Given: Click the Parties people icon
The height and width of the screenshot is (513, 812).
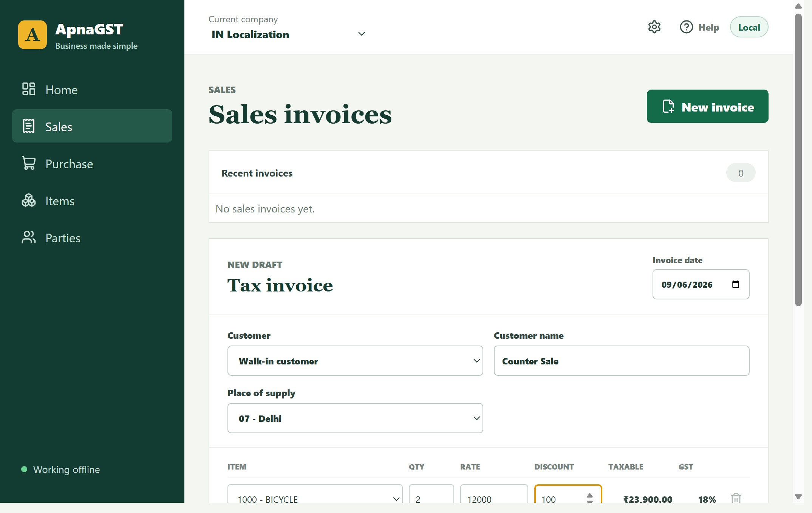Looking at the screenshot, I should coord(29,237).
